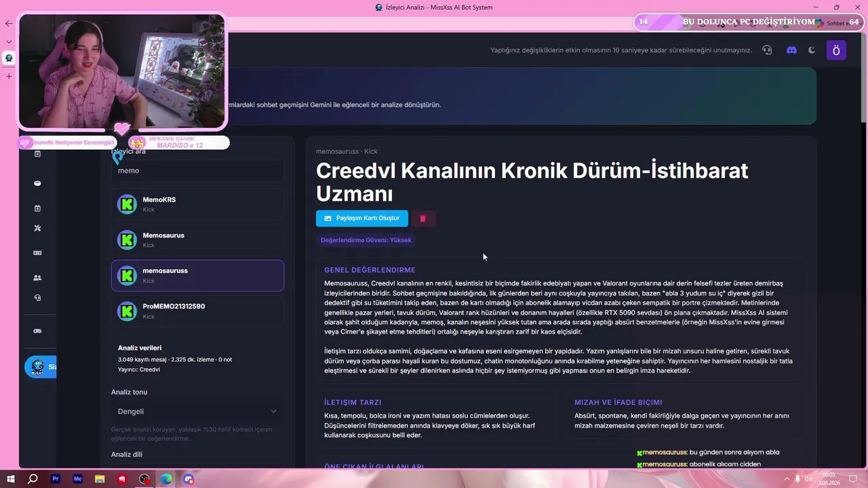
Task: Click the Analiz verileri label
Action: 140,348
